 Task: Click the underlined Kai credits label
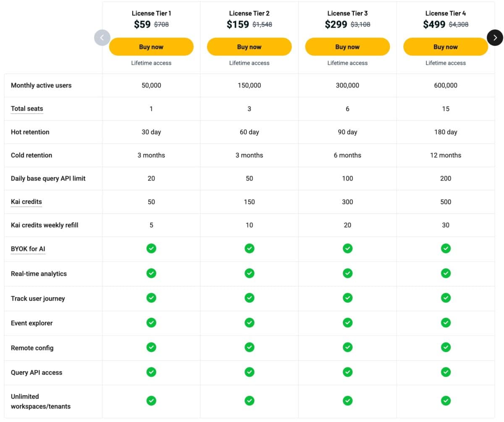coord(26,202)
